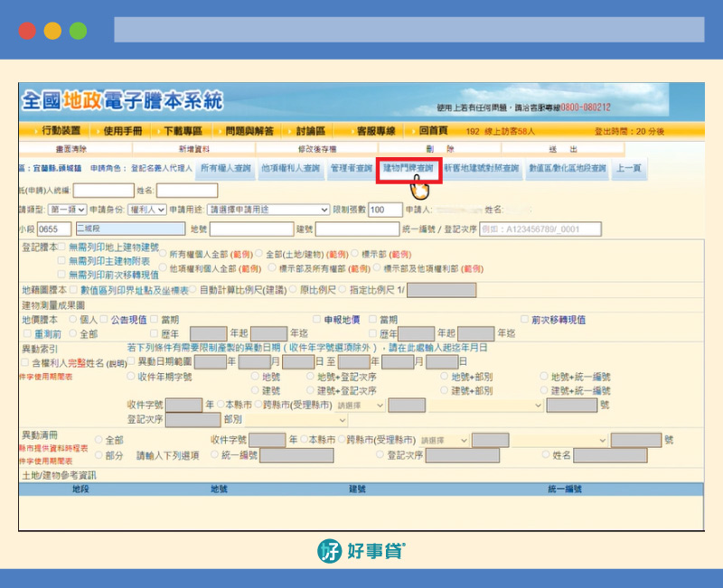Screen dimensions: 723x588
Task: Check the 無需列印前次移轉現值 option
Action: (61, 274)
